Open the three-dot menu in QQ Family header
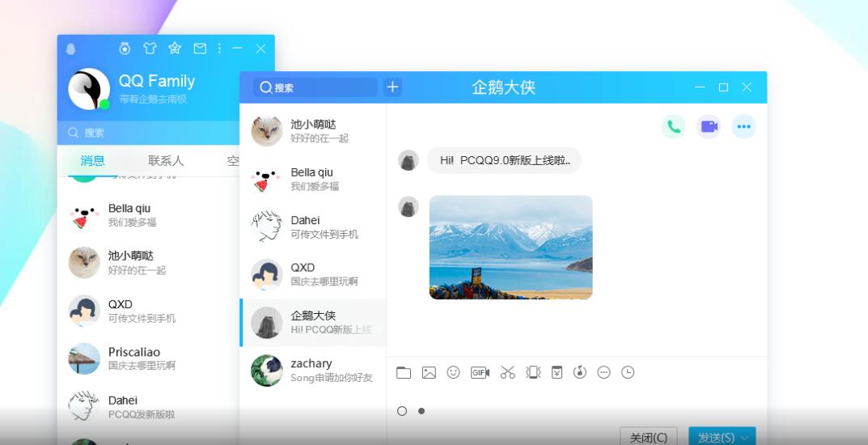Screen dimensions: 868x445 point(220,49)
